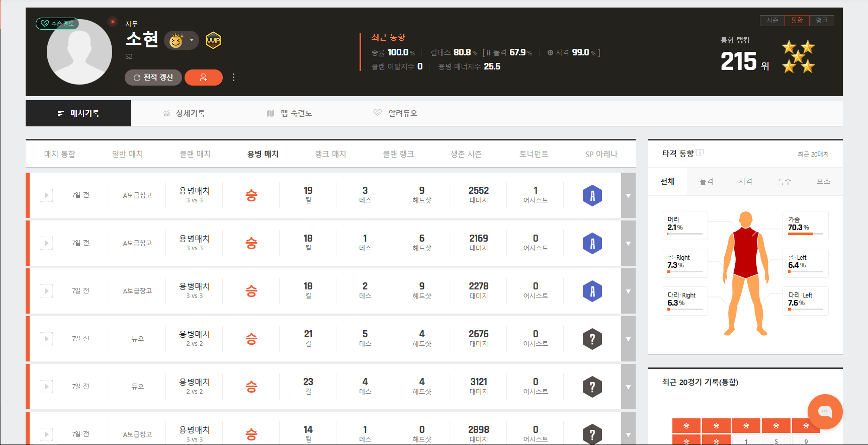This screenshot has height=445, width=868.
Task: Click the info icon beside 타격 동향
Action: click(700, 153)
